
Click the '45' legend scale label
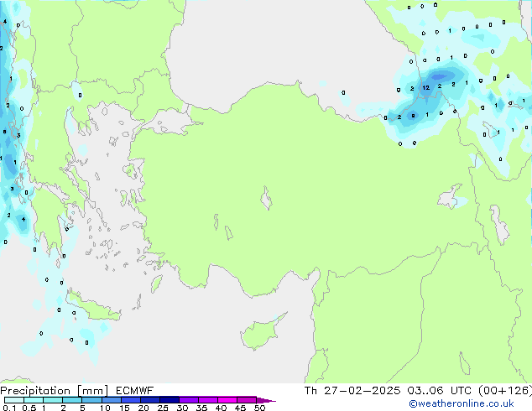(x=240, y=408)
